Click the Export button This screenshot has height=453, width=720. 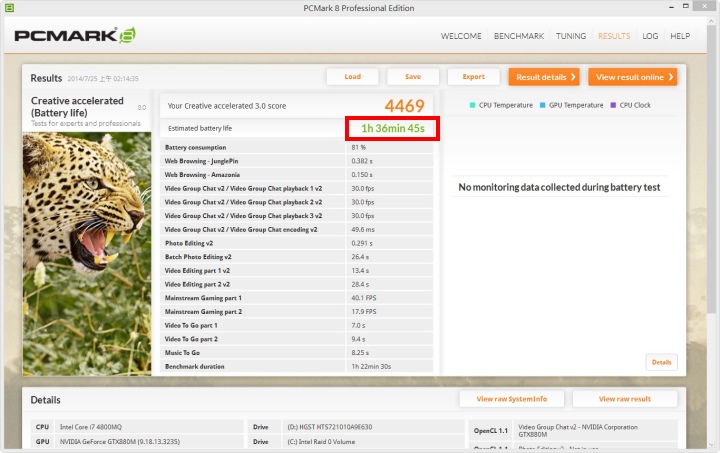click(473, 77)
